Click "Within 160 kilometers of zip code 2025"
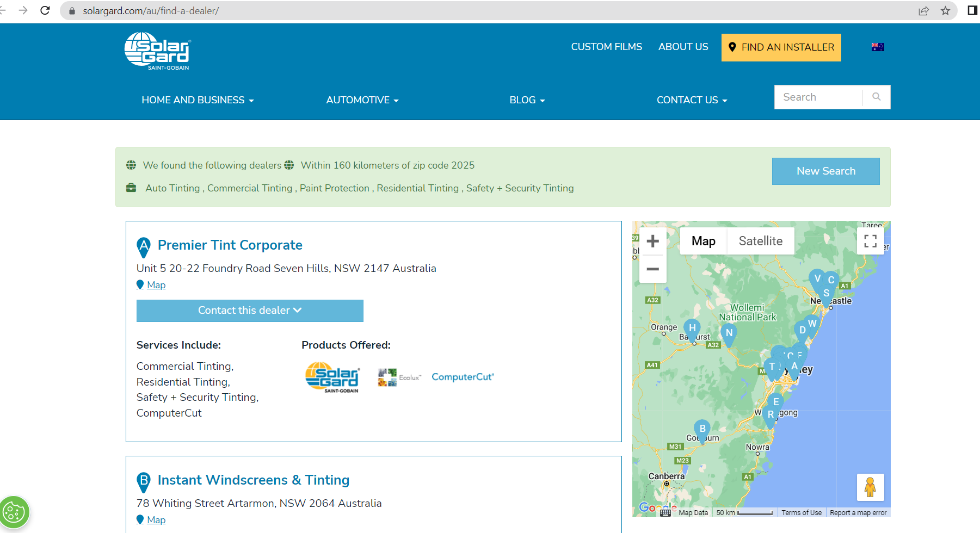980x533 pixels. pyautogui.click(x=387, y=165)
